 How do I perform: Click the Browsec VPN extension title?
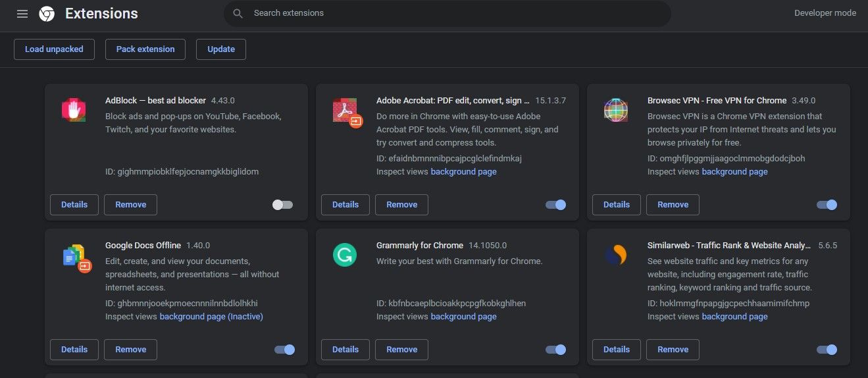(x=717, y=101)
